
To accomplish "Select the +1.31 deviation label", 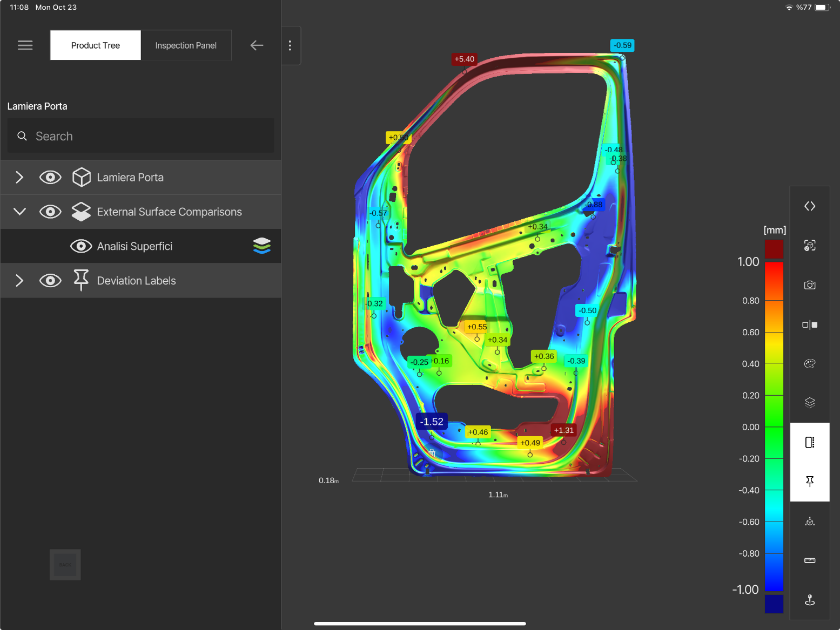I will coord(564,430).
